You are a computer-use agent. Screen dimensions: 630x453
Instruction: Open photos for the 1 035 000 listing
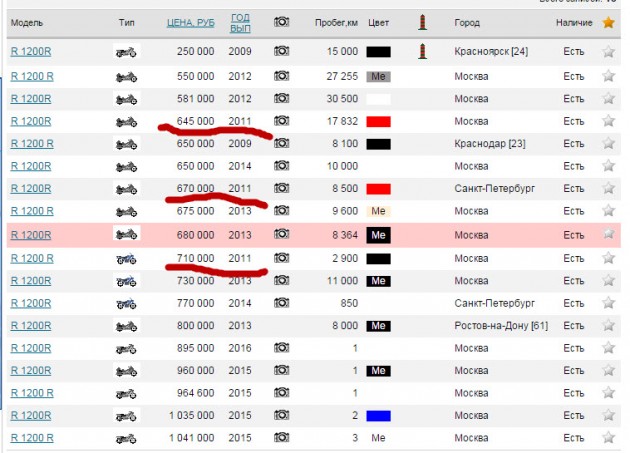point(282,415)
